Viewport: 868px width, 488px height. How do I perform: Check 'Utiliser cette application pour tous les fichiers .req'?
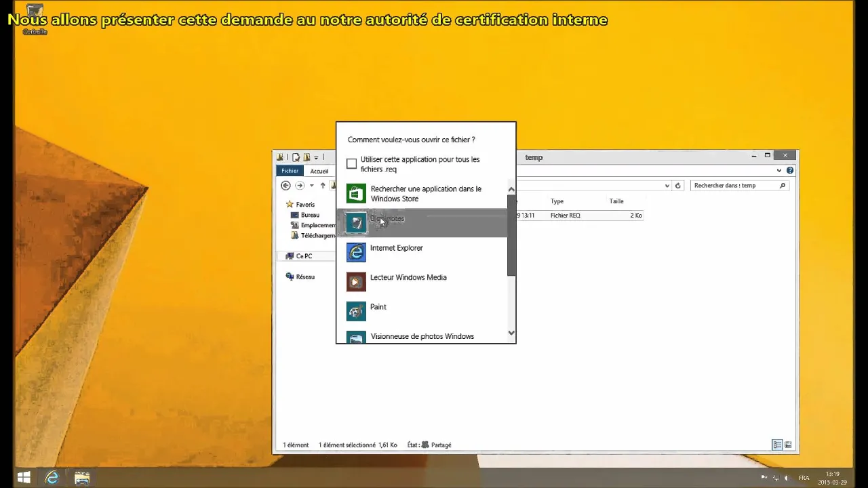(x=351, y=164)
